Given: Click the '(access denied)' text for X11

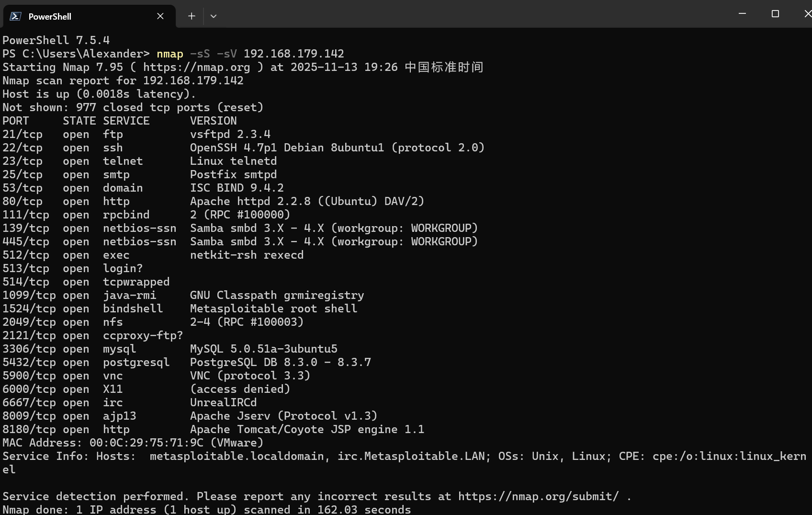Looking at the screenshot, I should click(x=240, y=389).
